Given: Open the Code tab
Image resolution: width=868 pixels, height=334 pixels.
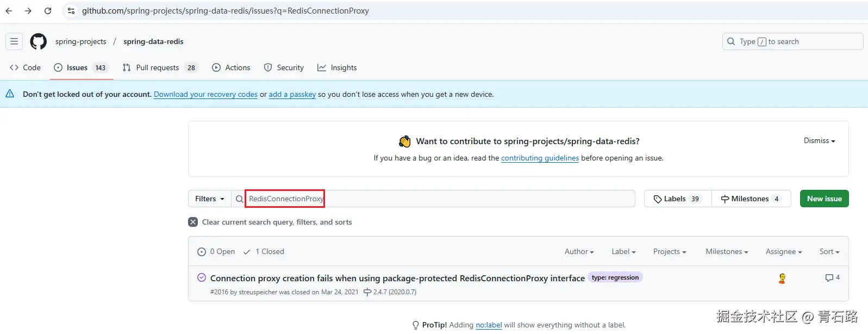Looking at the screenshot, I should pyautogui.click(x=25, y=67).
